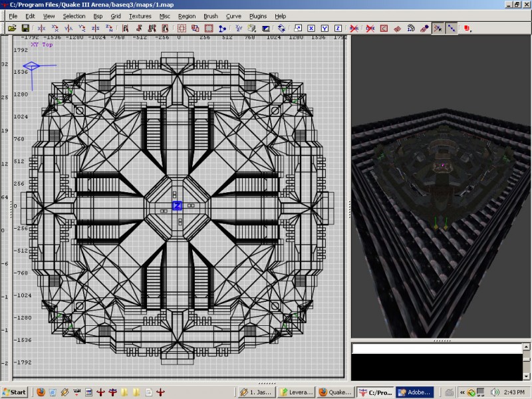The width and height of the screenshot is (532, 399).
Task: Toggle the cubic clipping icon
Action: pos(265,28)
